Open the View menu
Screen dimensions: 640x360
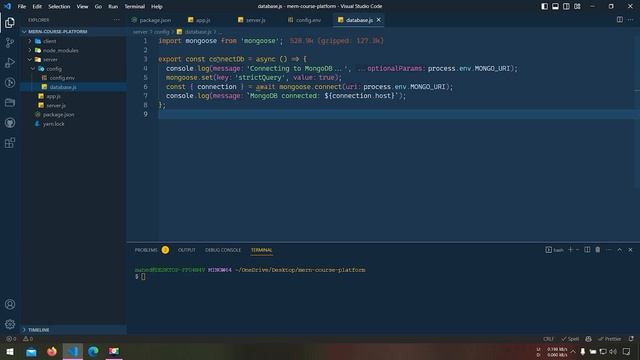pos(82,6)
